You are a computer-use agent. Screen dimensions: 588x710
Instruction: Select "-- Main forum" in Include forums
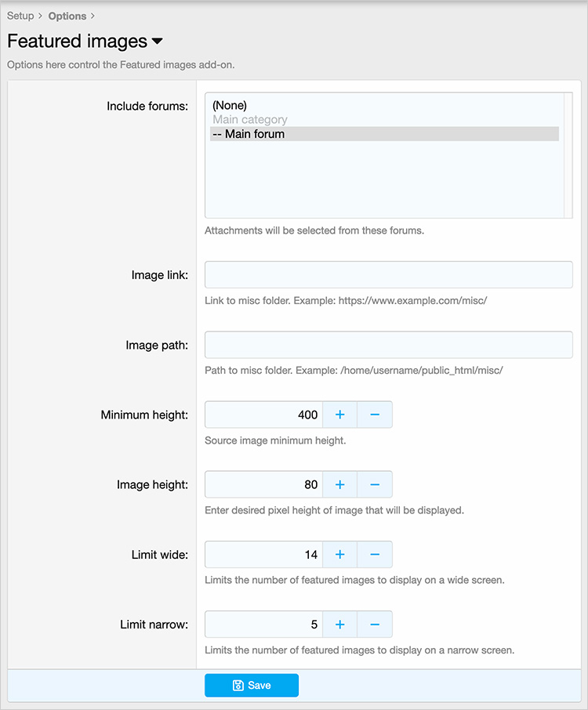click(384, 134)
